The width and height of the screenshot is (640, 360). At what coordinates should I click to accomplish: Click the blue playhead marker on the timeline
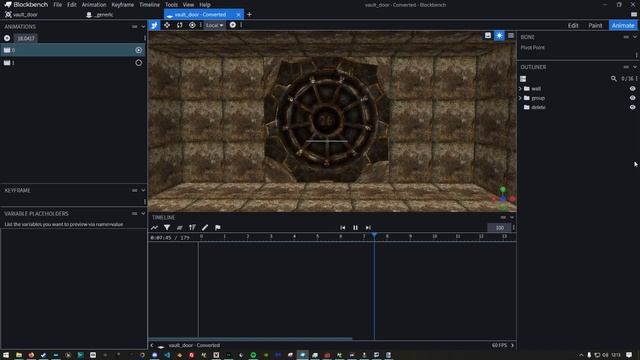[x=374, y=236]
